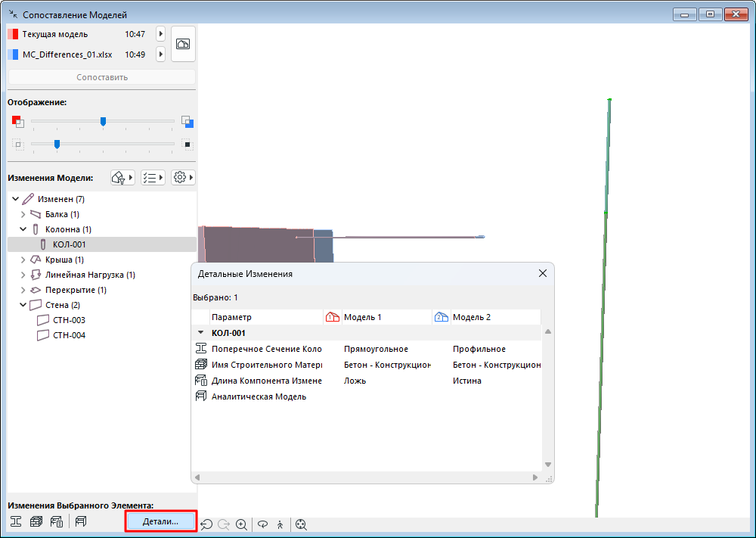
Task: Click the Истина value cell
Action: coord(466,381)
